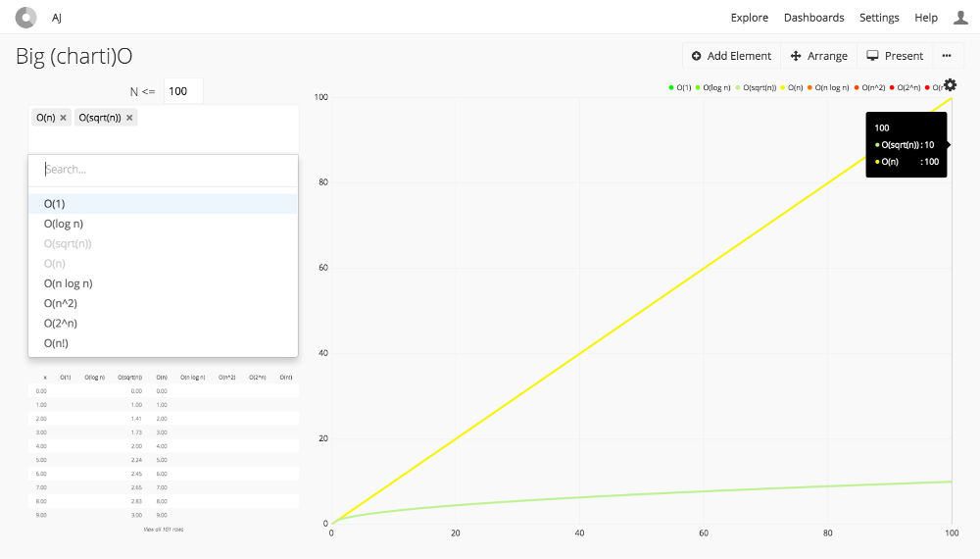Click the 2.83 value in the table

point(136,501)
